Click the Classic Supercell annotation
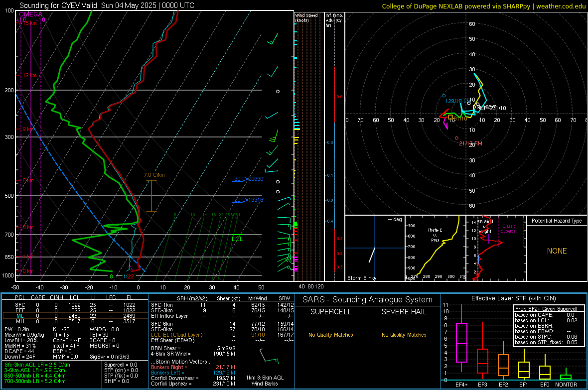The height and width of the screenshot is (390, 588). 509,229
